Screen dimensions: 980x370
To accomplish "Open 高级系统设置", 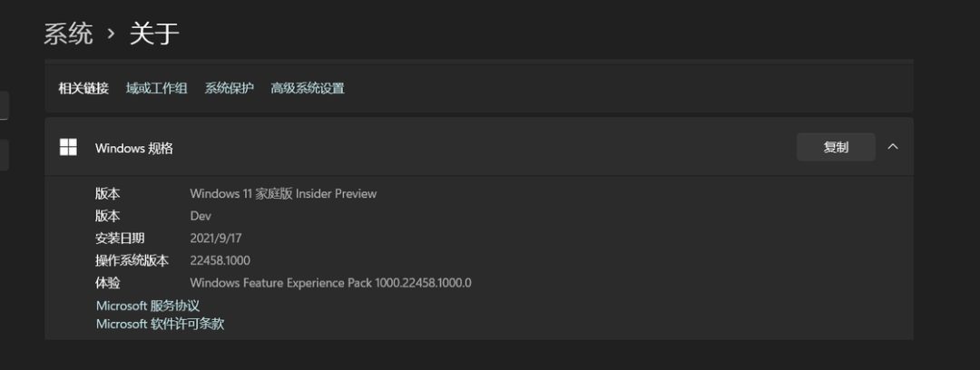I will tap(308, 88).
